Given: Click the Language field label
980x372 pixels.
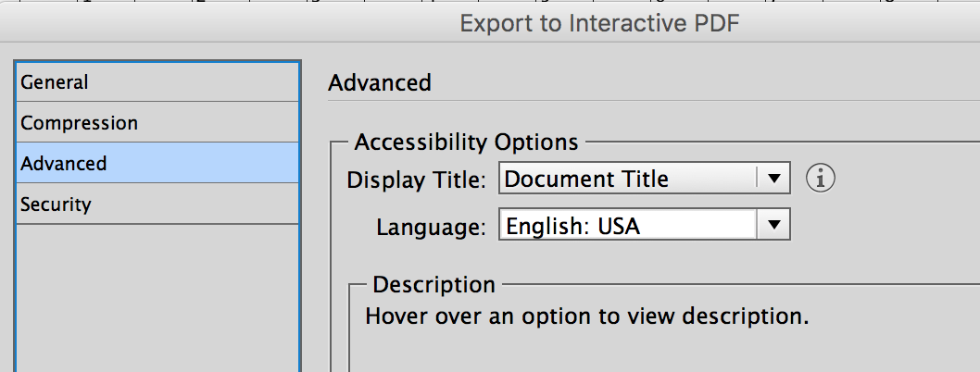Looking at the screenshot, I should (x=431, y=227).
